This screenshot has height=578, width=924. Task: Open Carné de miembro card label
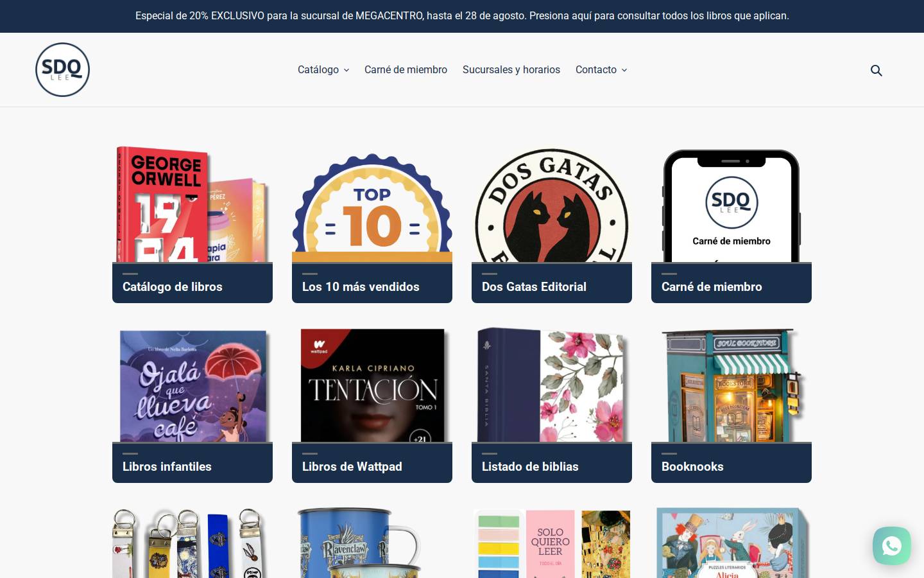pyautogui.click(x=712, y=287)
